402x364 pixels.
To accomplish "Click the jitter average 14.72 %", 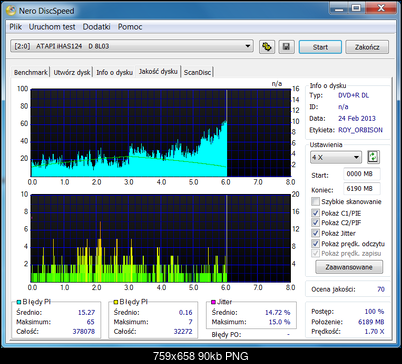I will [278, 312].
